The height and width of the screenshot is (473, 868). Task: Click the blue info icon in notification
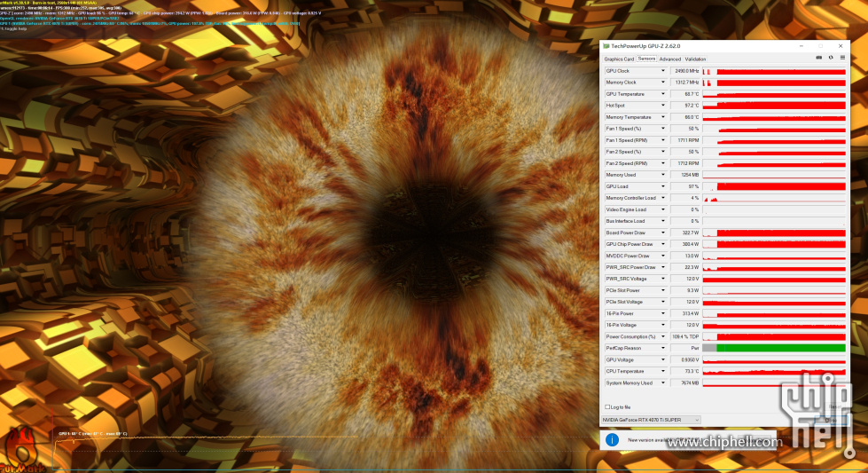click(x=613, y=440)
